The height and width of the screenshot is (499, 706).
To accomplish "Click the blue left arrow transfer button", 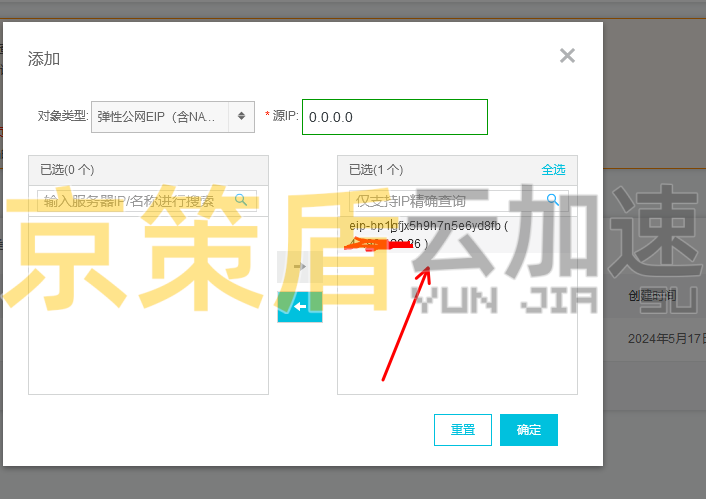I will click(300, 307).
